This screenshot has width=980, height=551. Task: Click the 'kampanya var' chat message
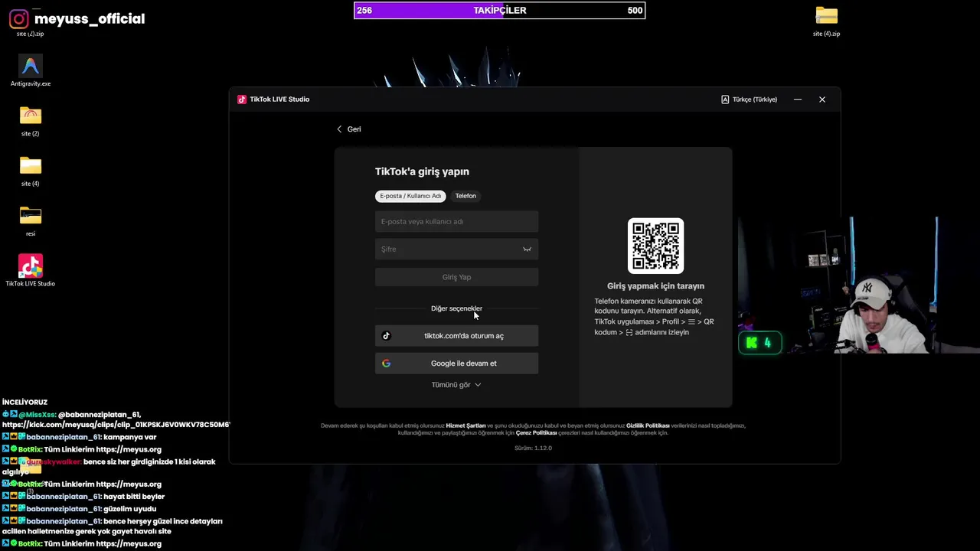[129, 437]
